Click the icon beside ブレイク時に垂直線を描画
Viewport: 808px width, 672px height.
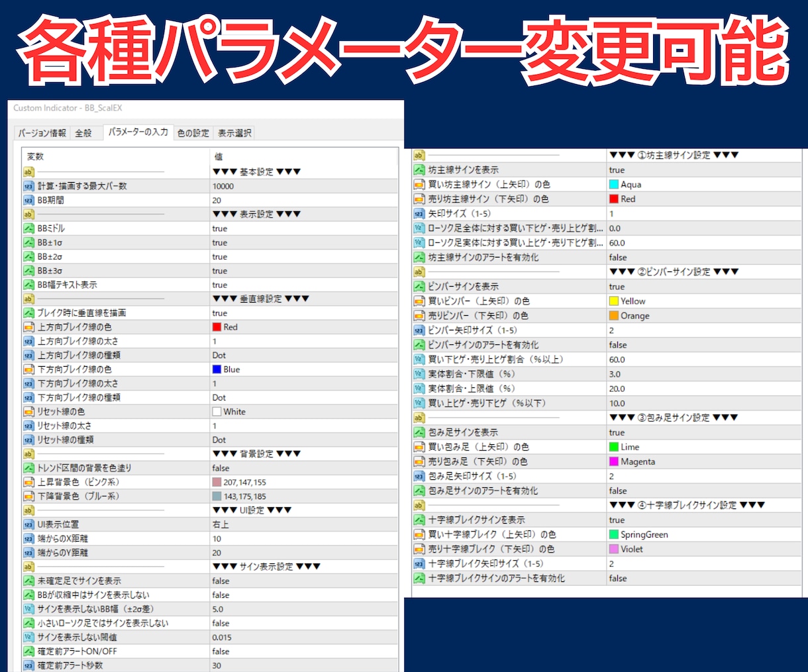coord(28,313)
